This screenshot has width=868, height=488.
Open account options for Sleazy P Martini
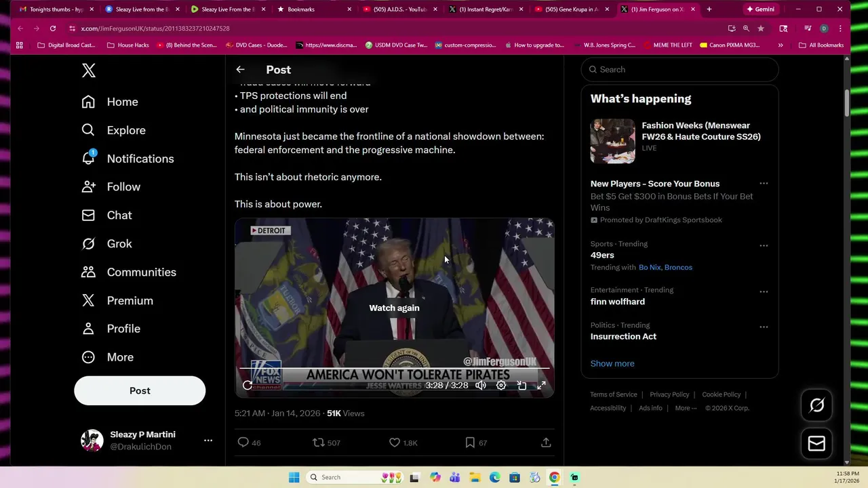(x=208, y=441)
